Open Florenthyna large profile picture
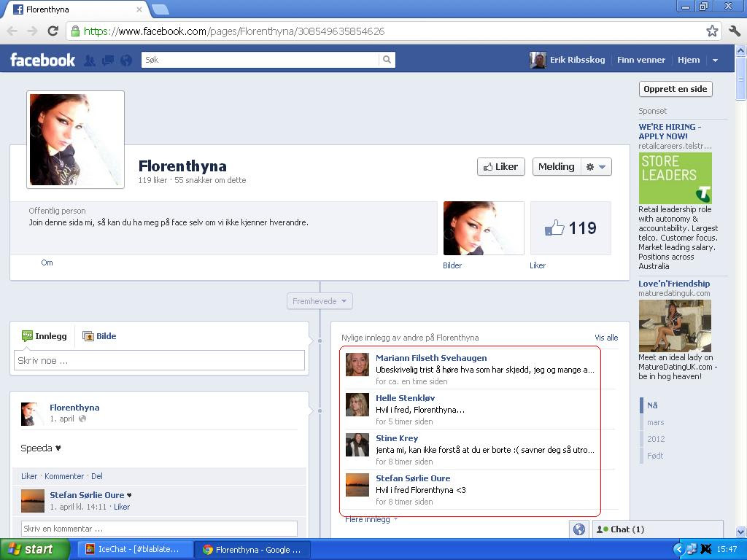This screenshot has width=747, height=560. (x=75, y=139)
